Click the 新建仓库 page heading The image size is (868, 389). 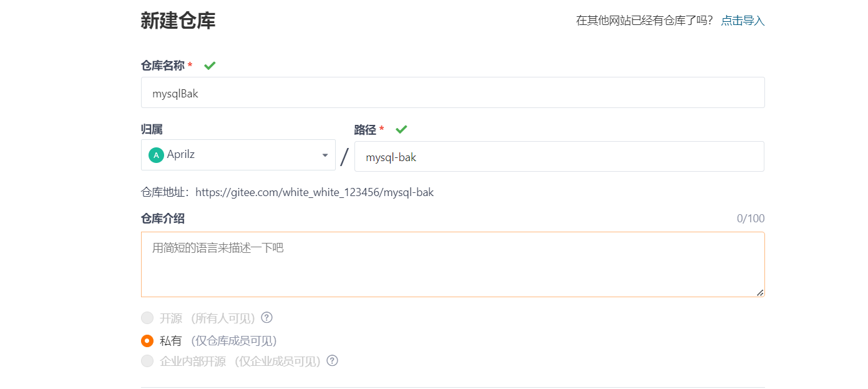coord(178,21)
